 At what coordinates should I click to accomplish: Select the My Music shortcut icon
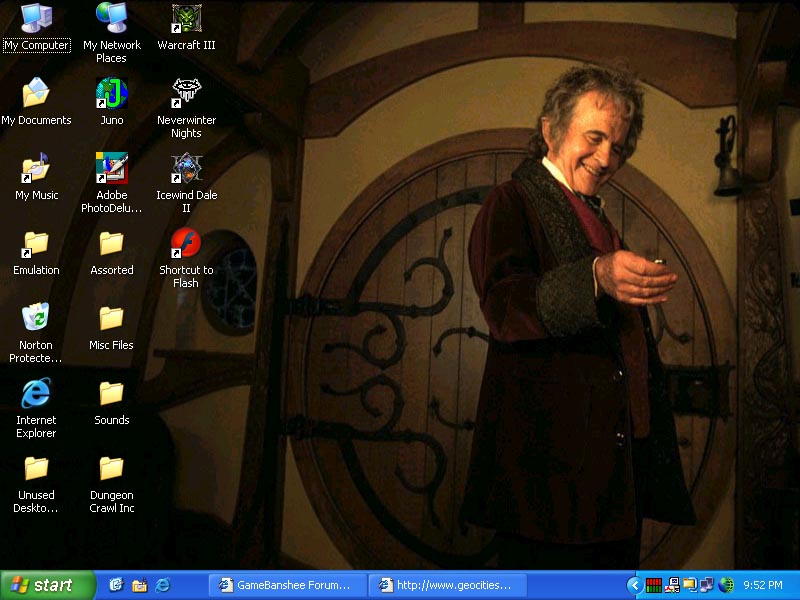pyautogui.click(x=36, y=177)
